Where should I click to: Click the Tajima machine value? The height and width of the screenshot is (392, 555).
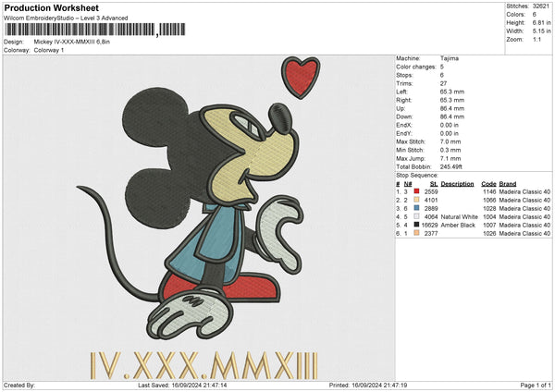click(450, 58)
